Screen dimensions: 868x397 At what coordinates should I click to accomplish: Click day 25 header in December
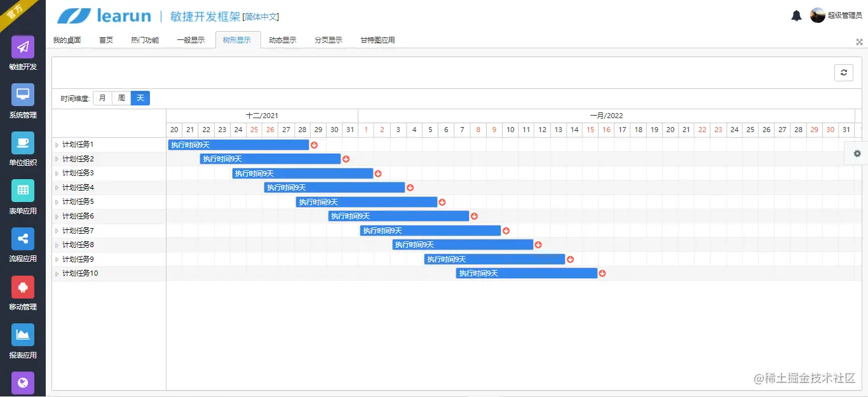(x=254, y=130)
